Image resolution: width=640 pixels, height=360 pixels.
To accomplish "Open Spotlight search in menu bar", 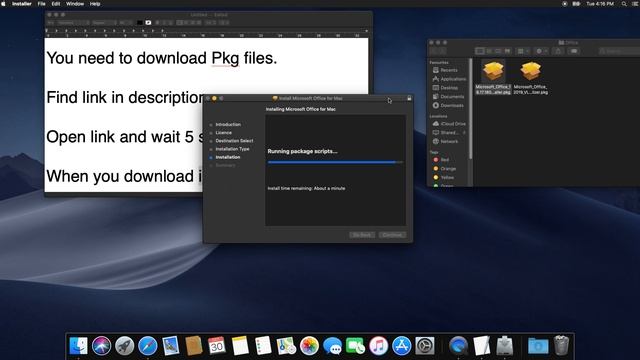I will click(x=624, y=4).
